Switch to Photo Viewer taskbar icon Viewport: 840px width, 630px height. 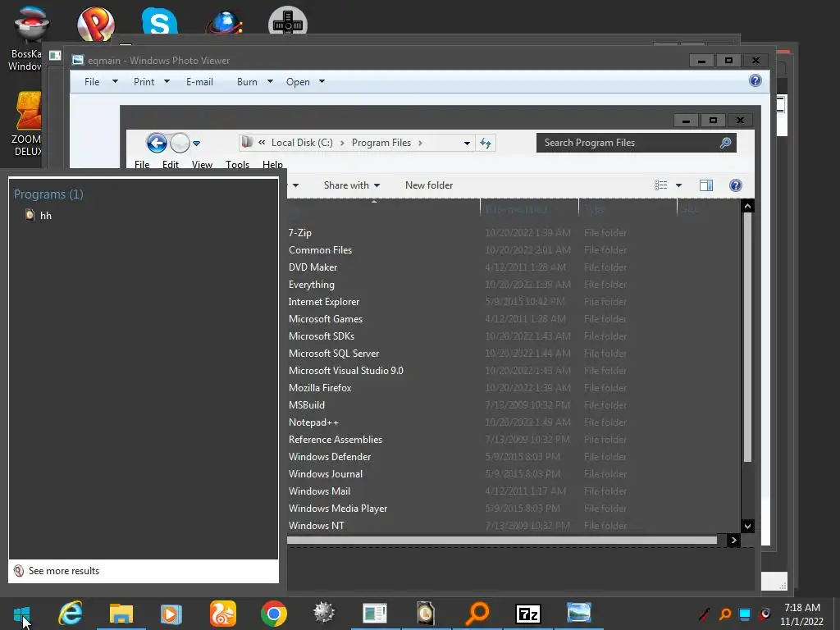[578, 613]
